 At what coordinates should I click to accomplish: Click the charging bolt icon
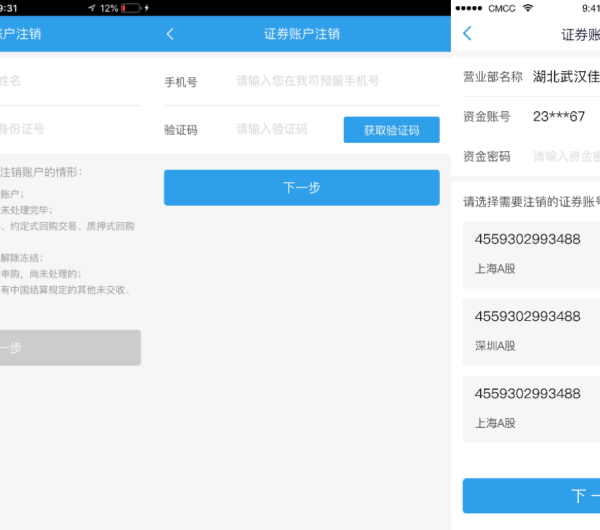click(147, 8)
